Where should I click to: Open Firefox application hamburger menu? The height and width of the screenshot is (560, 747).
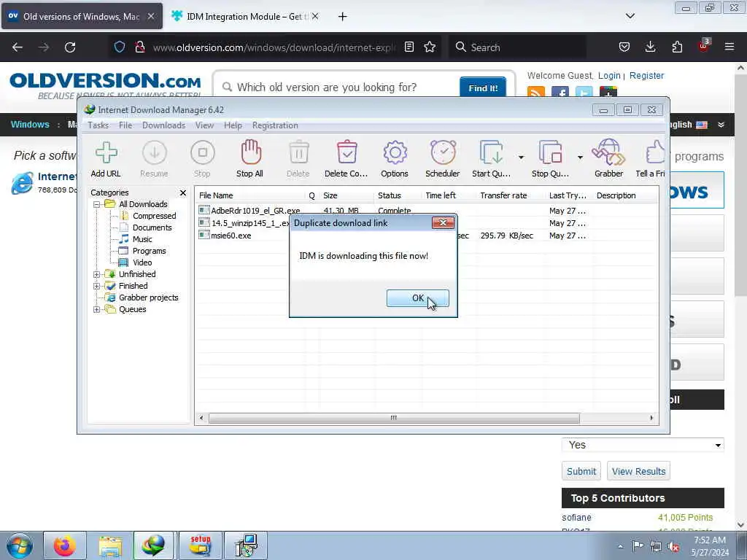tap(729, 47)
